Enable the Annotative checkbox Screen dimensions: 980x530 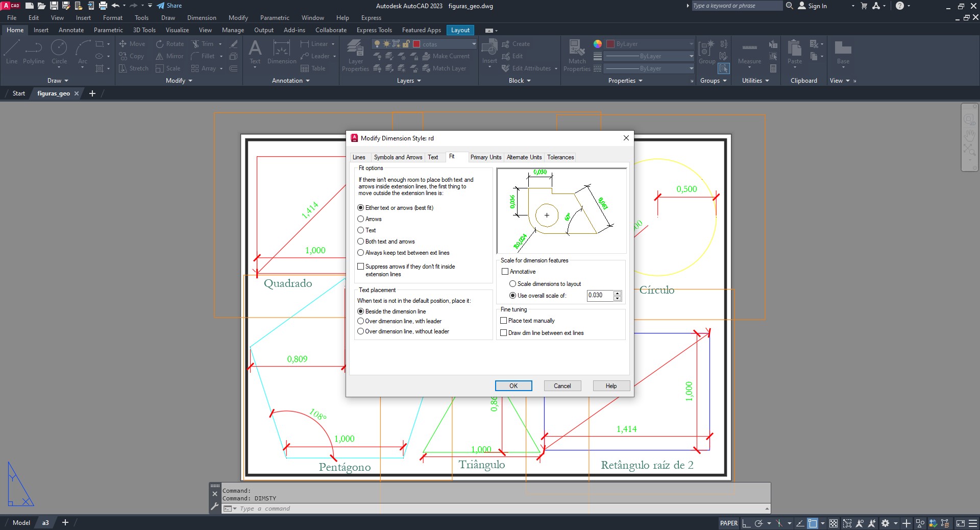point(505,272)
